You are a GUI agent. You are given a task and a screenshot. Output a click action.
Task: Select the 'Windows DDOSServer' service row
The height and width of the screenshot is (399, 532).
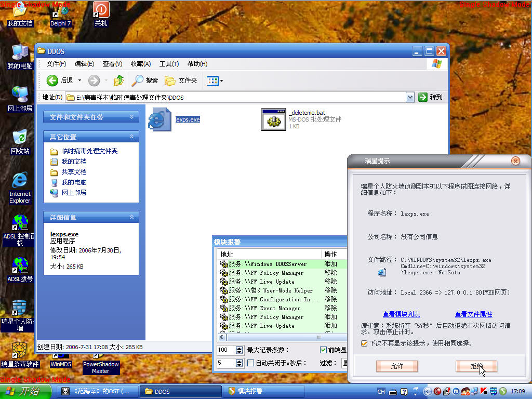pyautogui.click(x=282, y=264)
